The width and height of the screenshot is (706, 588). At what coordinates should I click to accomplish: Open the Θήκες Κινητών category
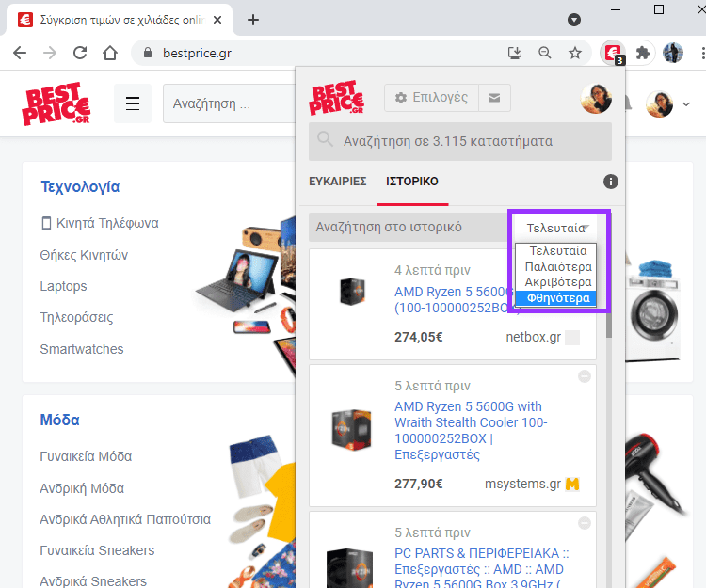(x=84, y=255)
